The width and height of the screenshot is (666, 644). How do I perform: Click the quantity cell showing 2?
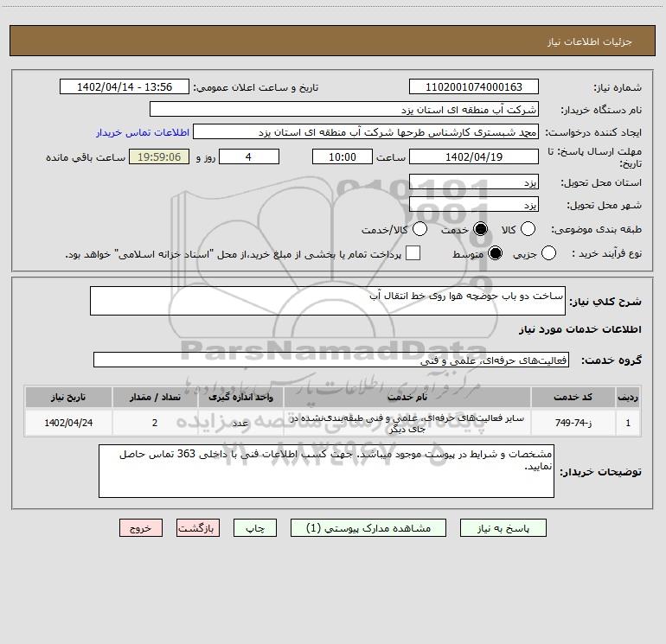[155, 423]
